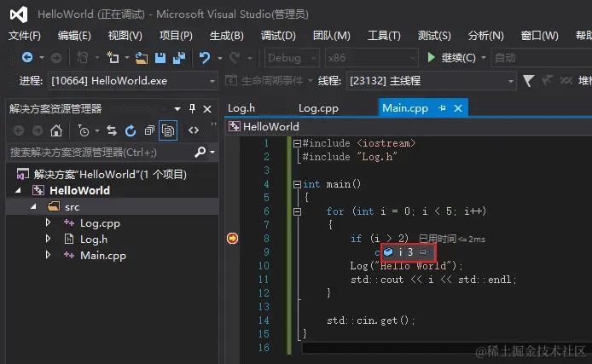Collapse the include directives block
Screen dimensions: 592x364
pos(297,143)
